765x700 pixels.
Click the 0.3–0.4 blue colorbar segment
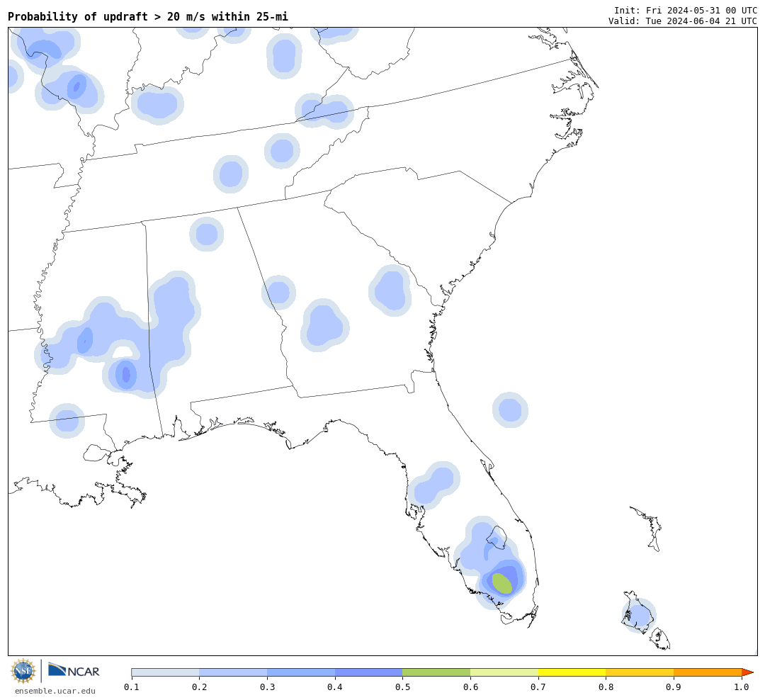pos(301,672)
